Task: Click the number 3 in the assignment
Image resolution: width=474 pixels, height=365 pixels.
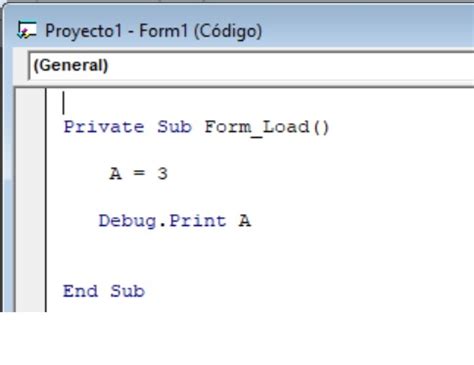Action: [163, 174]
